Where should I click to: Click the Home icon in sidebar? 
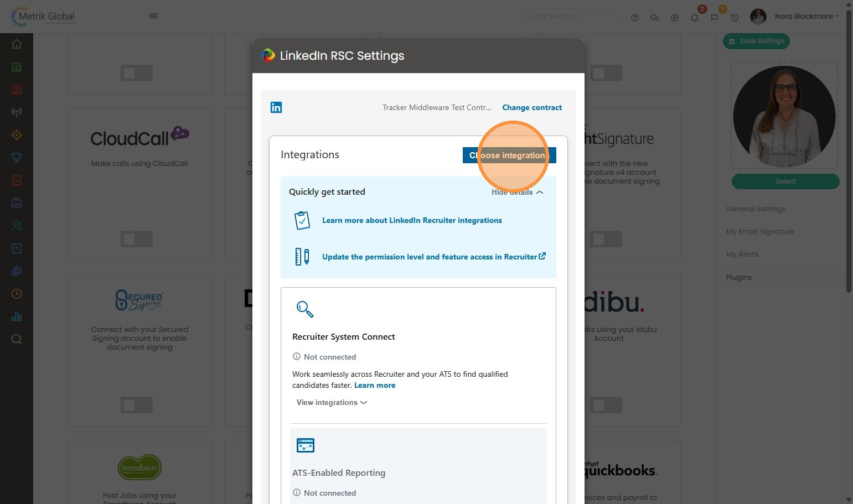click(17, 44)
